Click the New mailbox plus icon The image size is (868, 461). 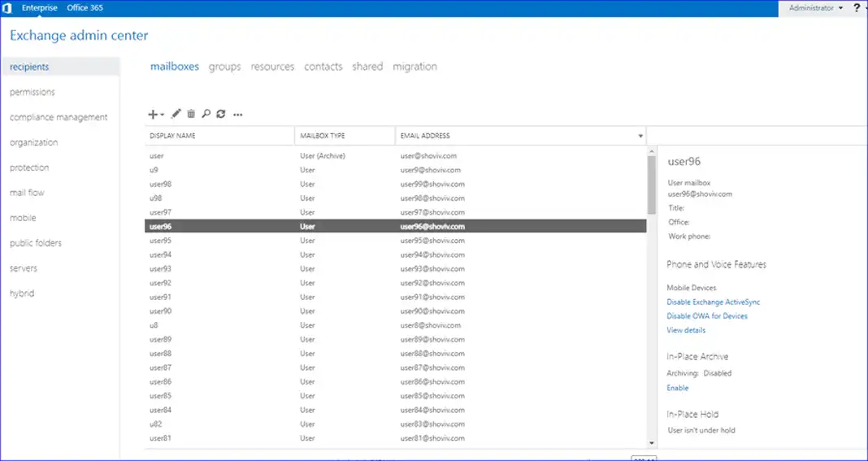(154, 115)
